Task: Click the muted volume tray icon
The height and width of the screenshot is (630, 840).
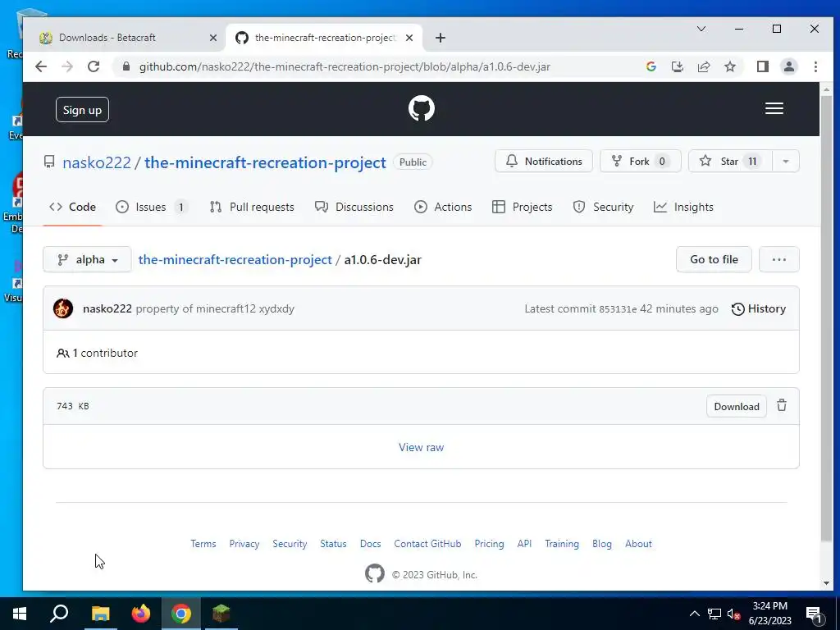Action: pyautogui.click(x=733, y=614)
